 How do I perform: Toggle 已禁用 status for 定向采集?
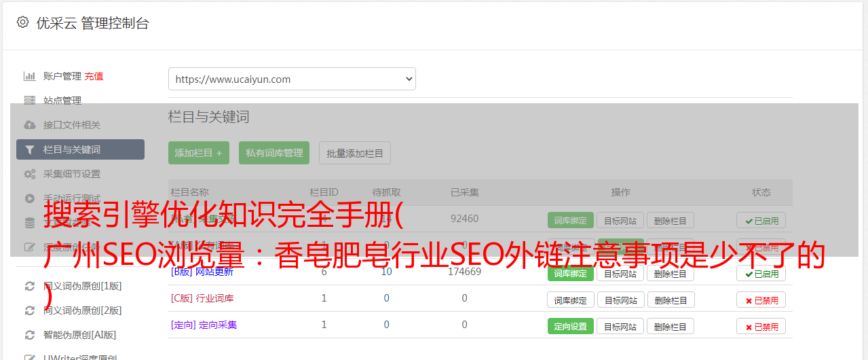pyautogui.click(x=761, y=326)
